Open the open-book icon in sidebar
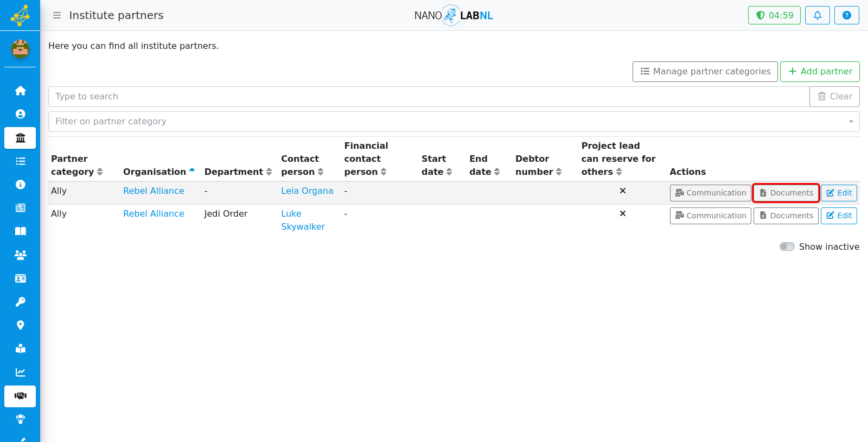 20,231
